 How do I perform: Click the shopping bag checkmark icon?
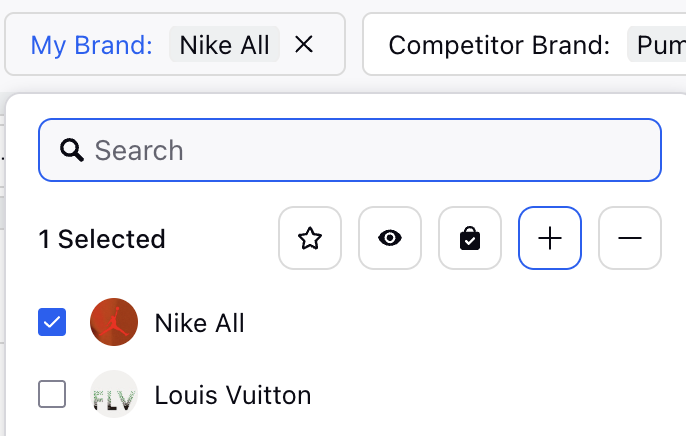pos(470,238)
